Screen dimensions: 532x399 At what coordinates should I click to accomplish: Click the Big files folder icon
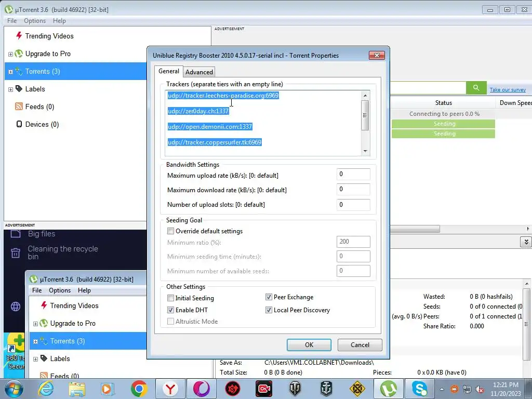tap(16, 233)
